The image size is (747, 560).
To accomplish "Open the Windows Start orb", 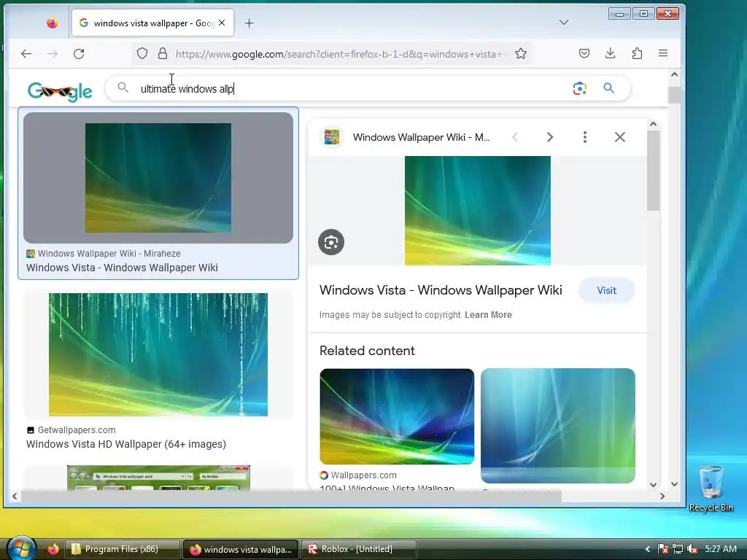I will [x=21, y=548].
